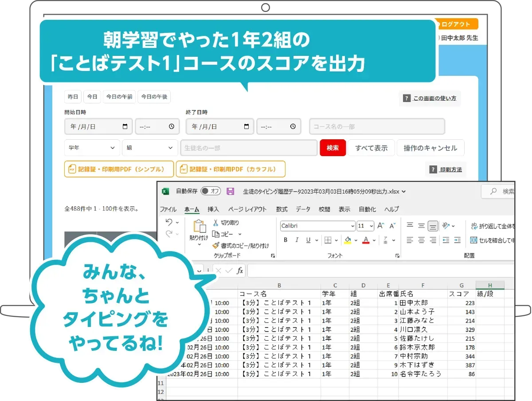The image size is (532, 401).
Task: Switch to the データ ribbon tab
Action: tap(303, 209)
